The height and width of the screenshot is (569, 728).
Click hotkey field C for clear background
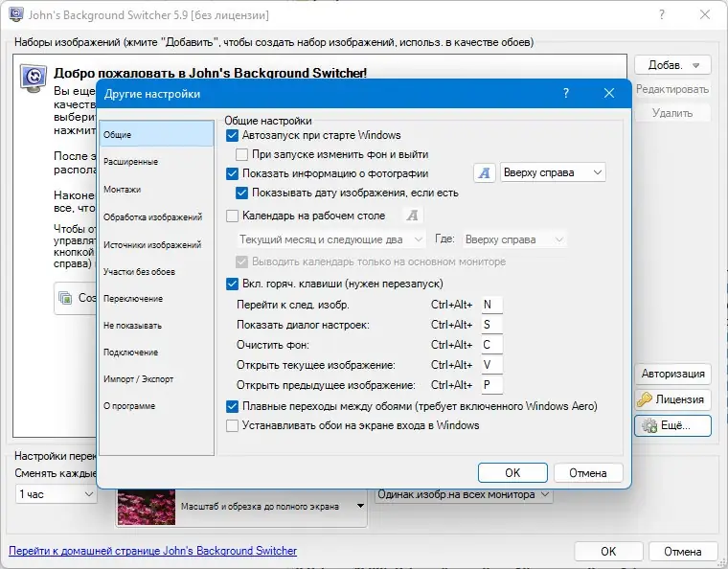point(491,345)
